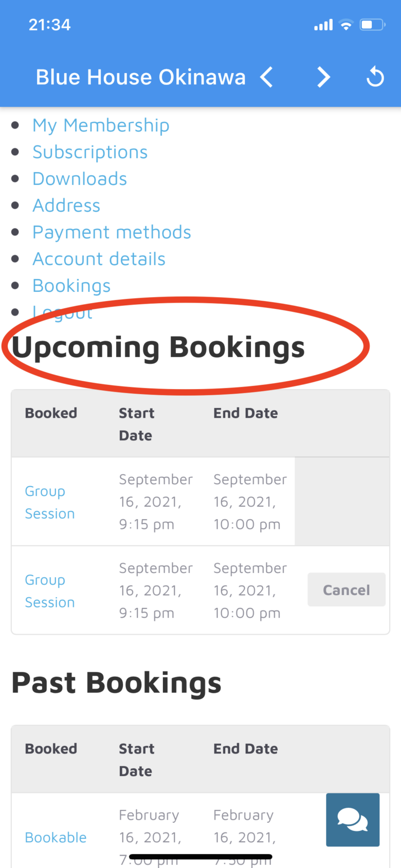401x868 pixels.
Task: Open the Downloads link
Action: click(80, 179)
